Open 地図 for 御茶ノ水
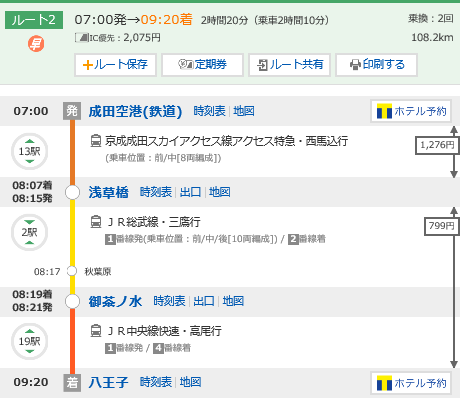Viewport: 466px width, 399px height. click(x=233, y=301)
